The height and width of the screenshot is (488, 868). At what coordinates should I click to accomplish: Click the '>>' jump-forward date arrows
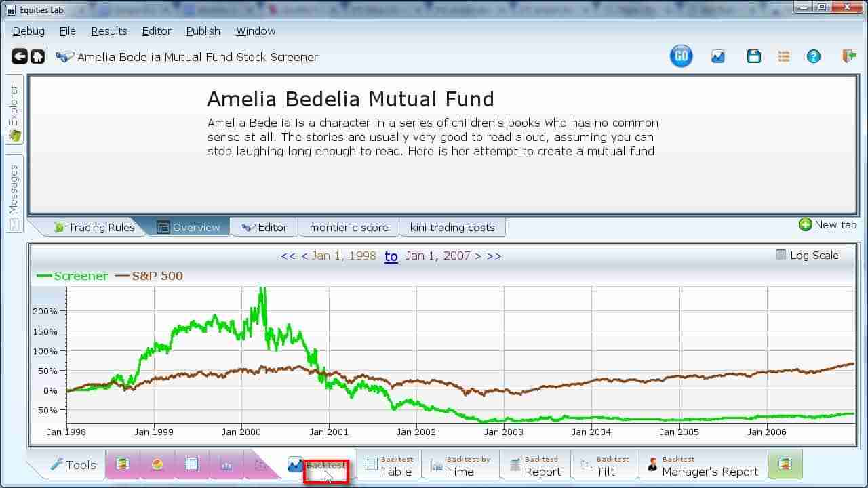(x=494, y=256)
